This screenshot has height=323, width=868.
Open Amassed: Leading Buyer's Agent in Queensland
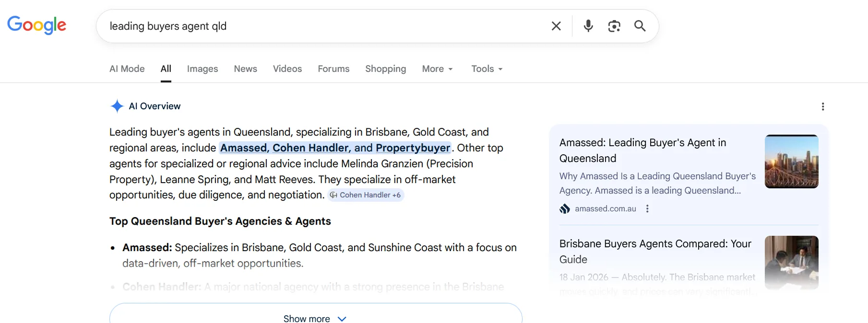pyautogui.click(x=643, y=150)
